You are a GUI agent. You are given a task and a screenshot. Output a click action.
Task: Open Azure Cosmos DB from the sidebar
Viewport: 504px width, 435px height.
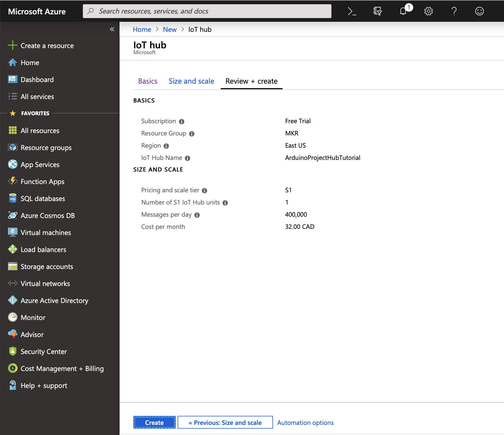pyautogui.click(x=48, y=215)
